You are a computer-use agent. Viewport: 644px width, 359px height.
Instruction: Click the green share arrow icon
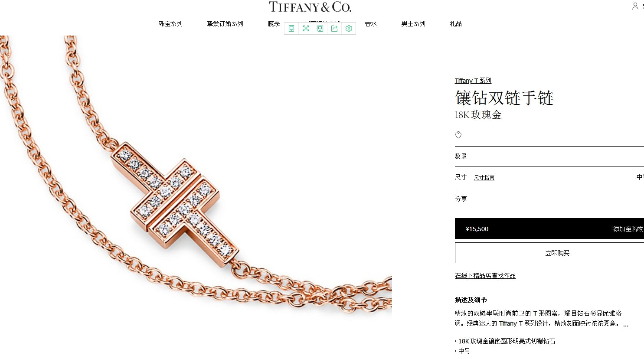tap(334, 29)
